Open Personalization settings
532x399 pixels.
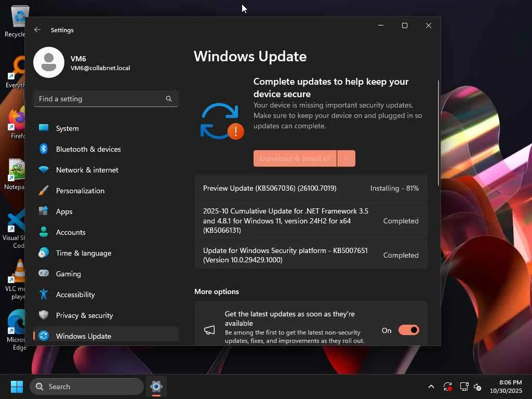(106, 191)
